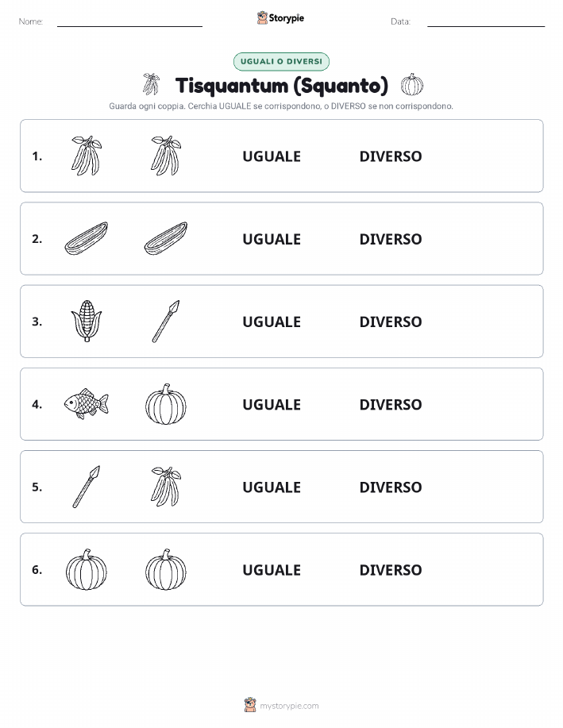
Task: Click the spear picture in row 3
Action: point(166,322)
